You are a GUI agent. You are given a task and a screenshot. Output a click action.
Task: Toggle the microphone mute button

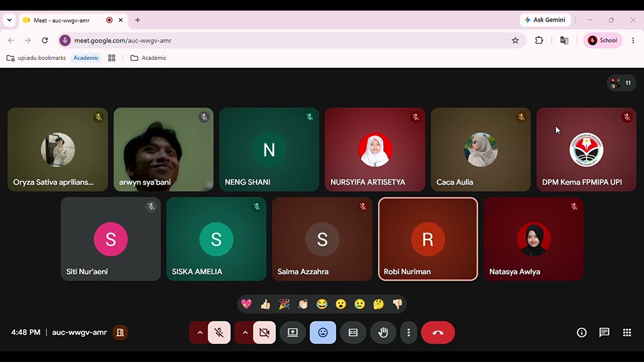[219, 332]
